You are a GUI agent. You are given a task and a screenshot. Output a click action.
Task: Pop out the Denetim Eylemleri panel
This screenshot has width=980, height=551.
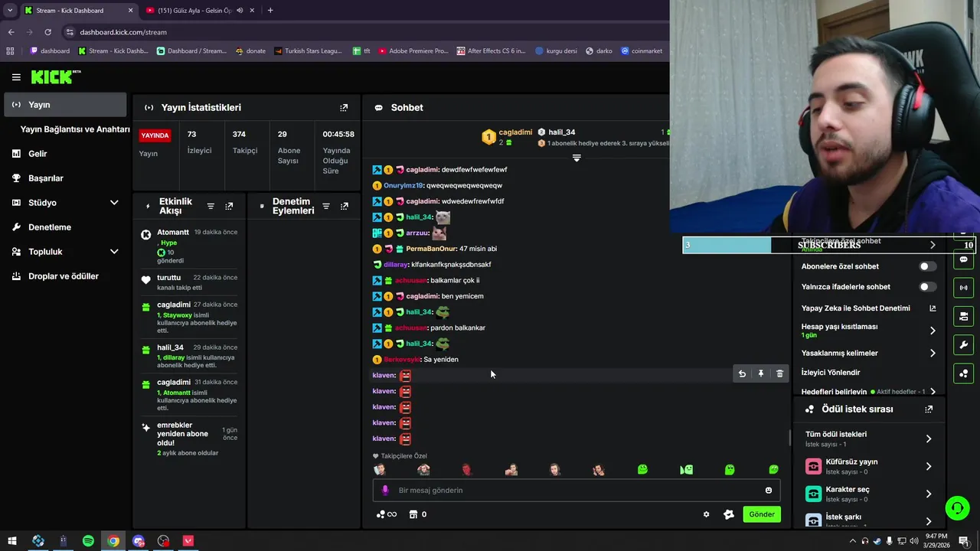[x=345, y=207]
